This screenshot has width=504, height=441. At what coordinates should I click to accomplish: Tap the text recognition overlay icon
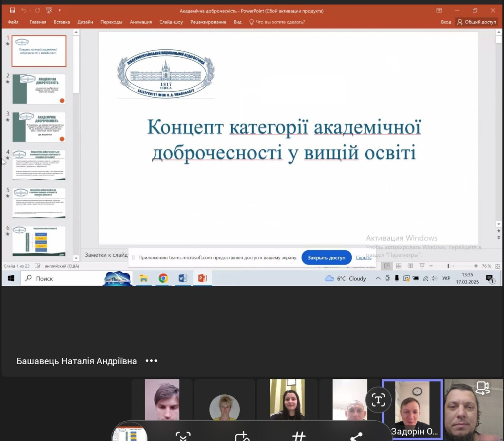378,400
